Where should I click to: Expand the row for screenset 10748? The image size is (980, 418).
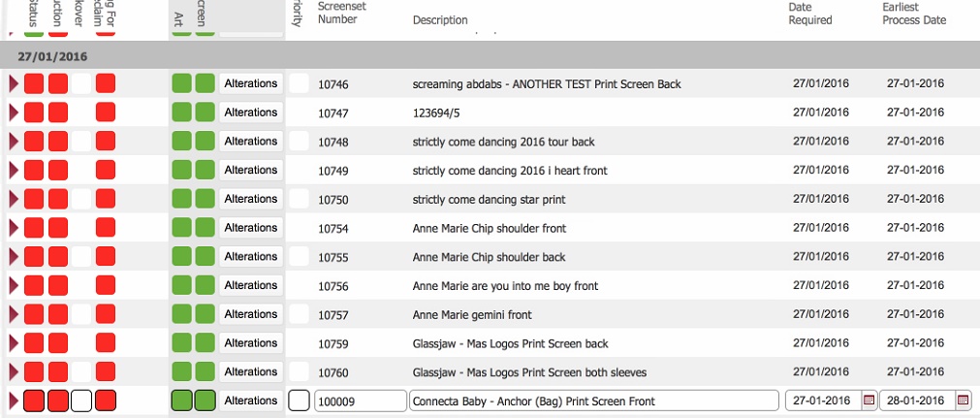14,142
